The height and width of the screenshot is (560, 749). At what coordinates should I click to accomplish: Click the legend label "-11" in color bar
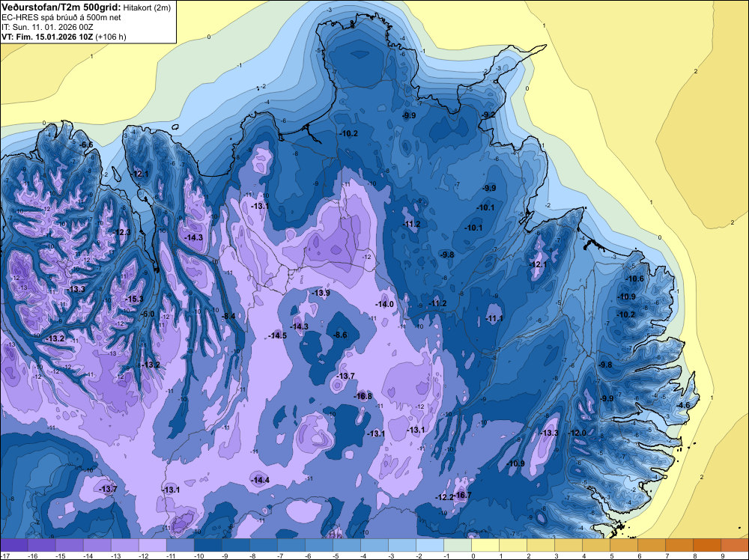click(x=171, y=556)
